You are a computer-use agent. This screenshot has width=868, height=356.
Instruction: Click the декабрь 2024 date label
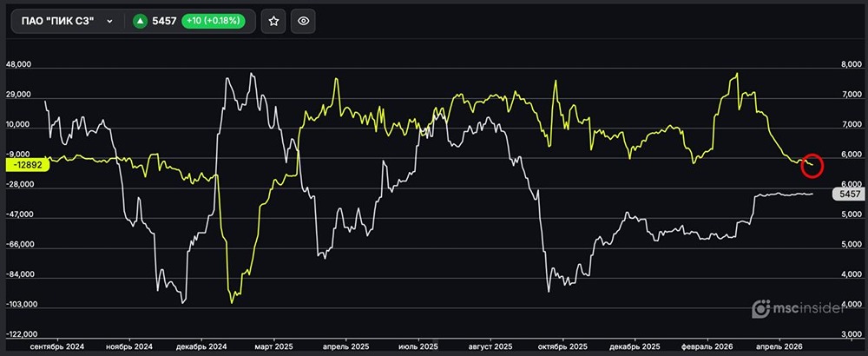click(201, 346)
